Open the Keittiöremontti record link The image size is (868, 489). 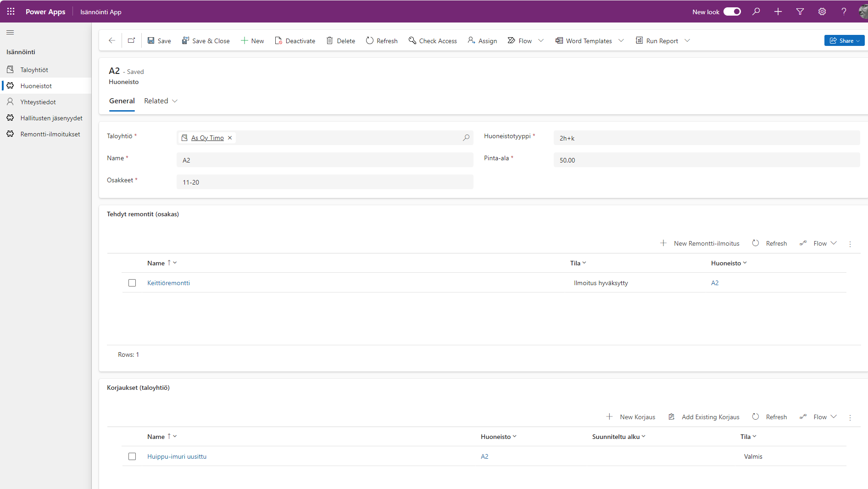click(x=168, y=283)
